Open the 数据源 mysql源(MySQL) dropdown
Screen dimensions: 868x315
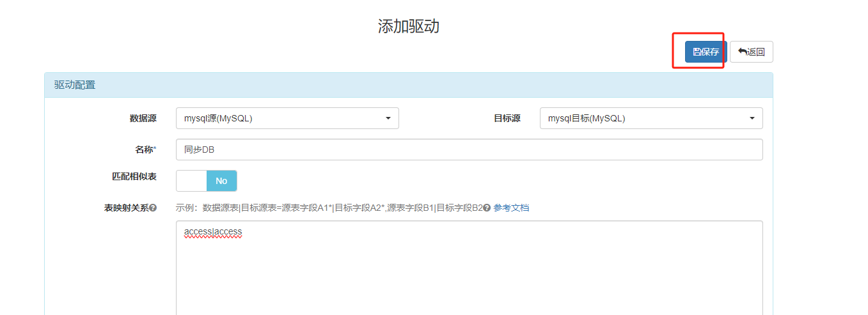click(x=287, y=118)
